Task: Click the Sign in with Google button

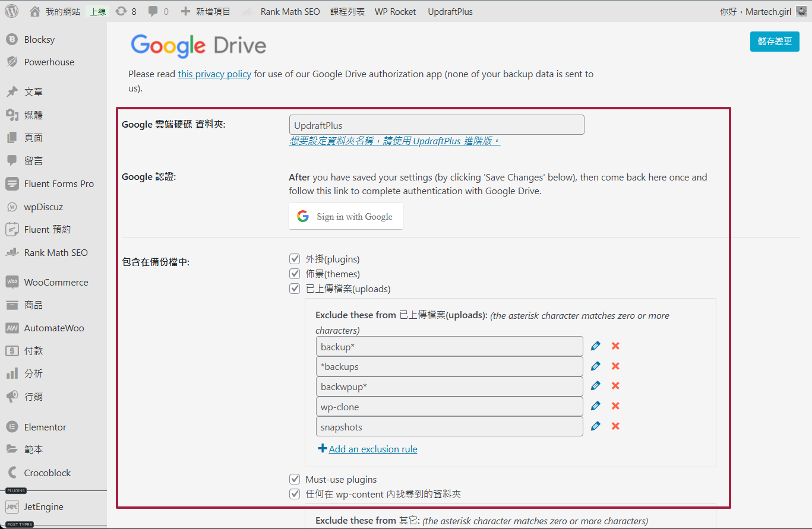Action: click(346, 216)
